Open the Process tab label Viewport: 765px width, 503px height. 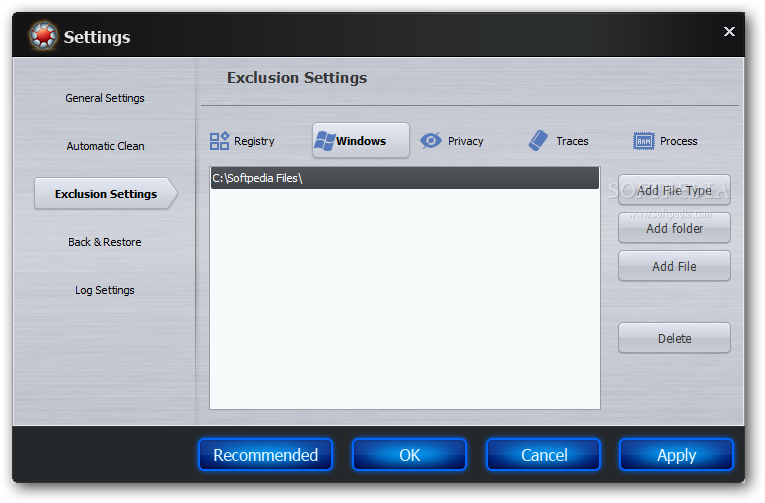coord(679,141)
